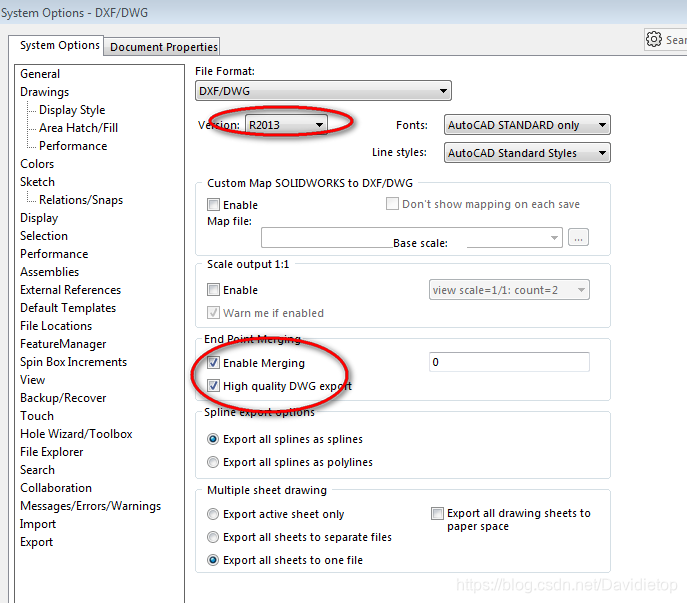
Task: Open the view scale dropdown
Action: pos(509,290)
